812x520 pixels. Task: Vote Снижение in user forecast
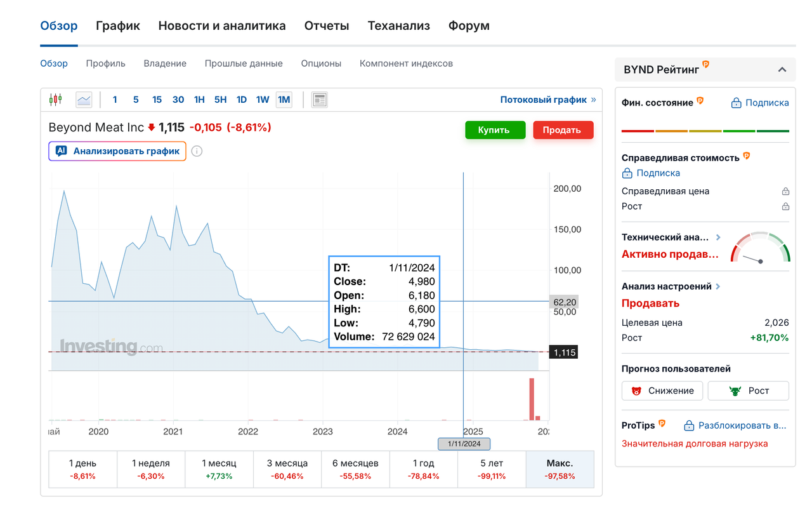point(662,390)
